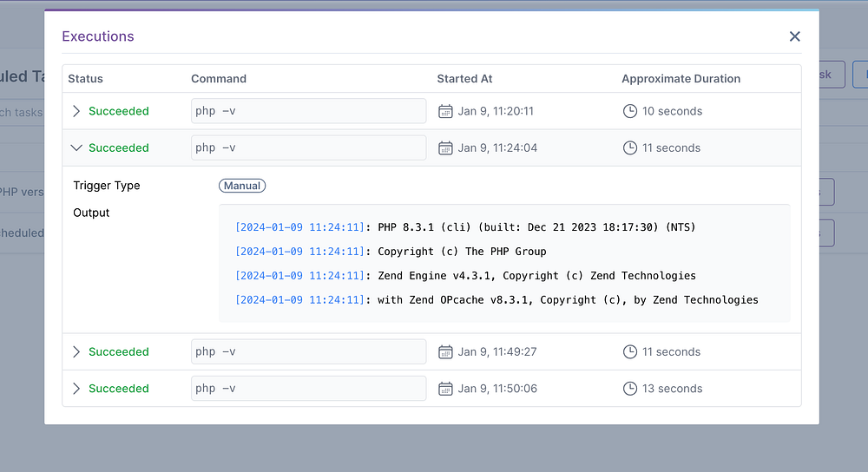Viewport: 868px width, 472px height.
Task: Click the Executions dialog title
Action: (98, 36)
